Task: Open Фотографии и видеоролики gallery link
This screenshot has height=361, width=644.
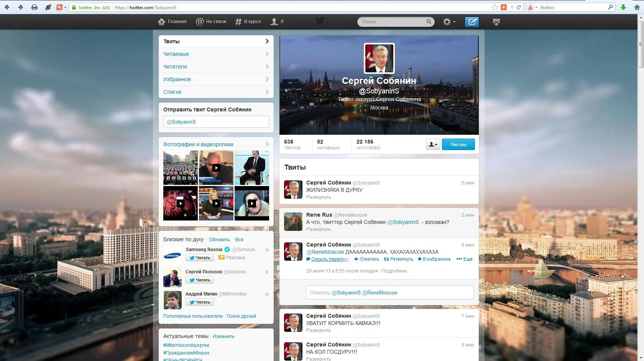Action: [198, 144]
